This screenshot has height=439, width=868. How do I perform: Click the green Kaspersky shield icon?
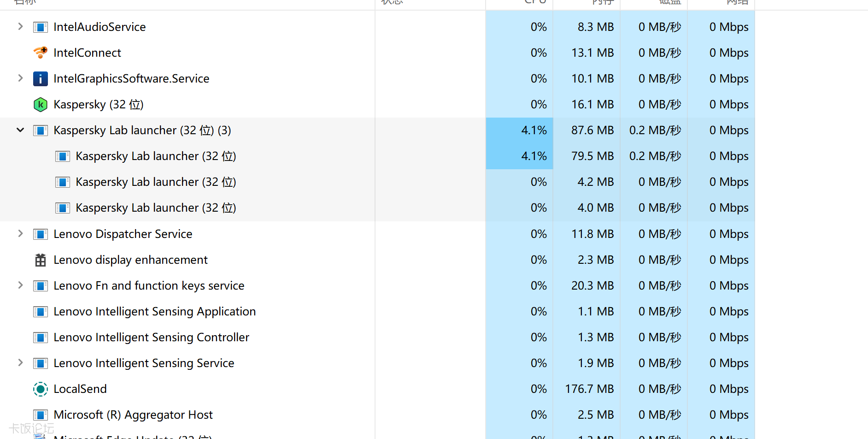41,105
